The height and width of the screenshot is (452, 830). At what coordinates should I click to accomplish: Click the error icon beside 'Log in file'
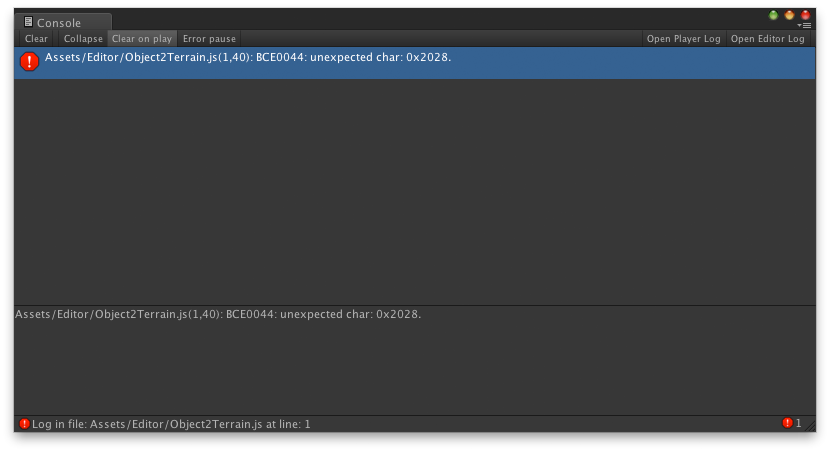[x=24, y=423]
